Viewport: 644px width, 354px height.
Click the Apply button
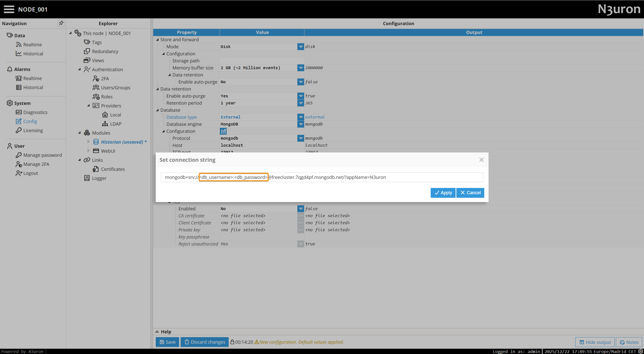pyautogui.click(x=443, y=193)
